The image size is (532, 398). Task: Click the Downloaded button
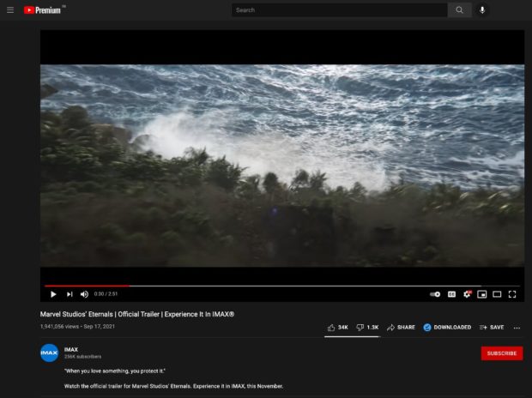(446, 327)
